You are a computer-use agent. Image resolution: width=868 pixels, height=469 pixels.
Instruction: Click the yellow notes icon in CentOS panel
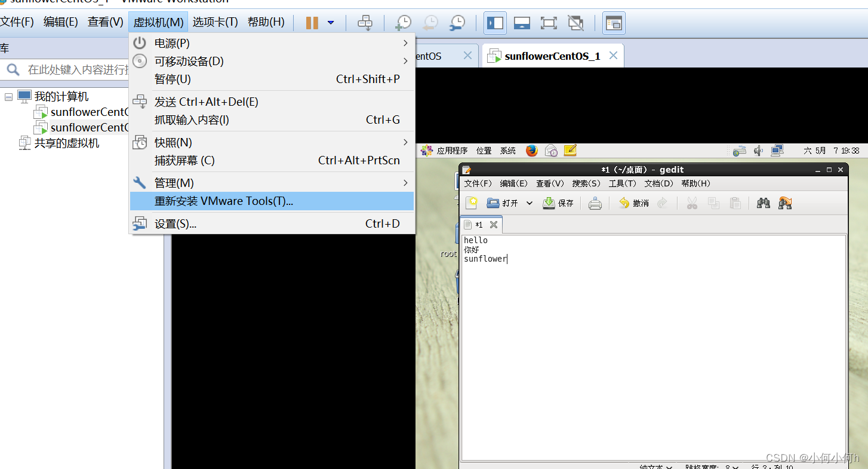tap(570, 151)
